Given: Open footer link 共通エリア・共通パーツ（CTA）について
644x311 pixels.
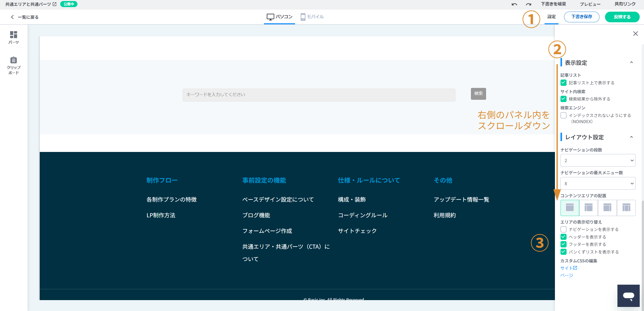Looking at the screenshot, I should 286,252.
